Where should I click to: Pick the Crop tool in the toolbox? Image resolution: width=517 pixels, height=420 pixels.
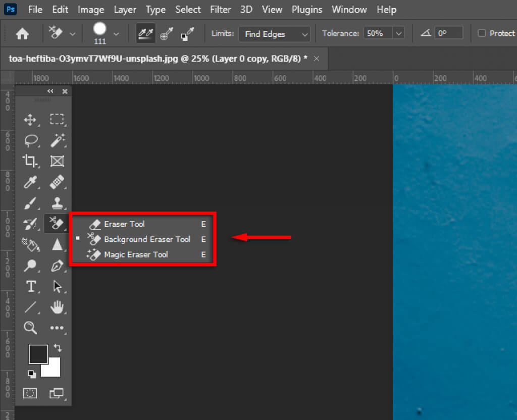click(30, 161)
